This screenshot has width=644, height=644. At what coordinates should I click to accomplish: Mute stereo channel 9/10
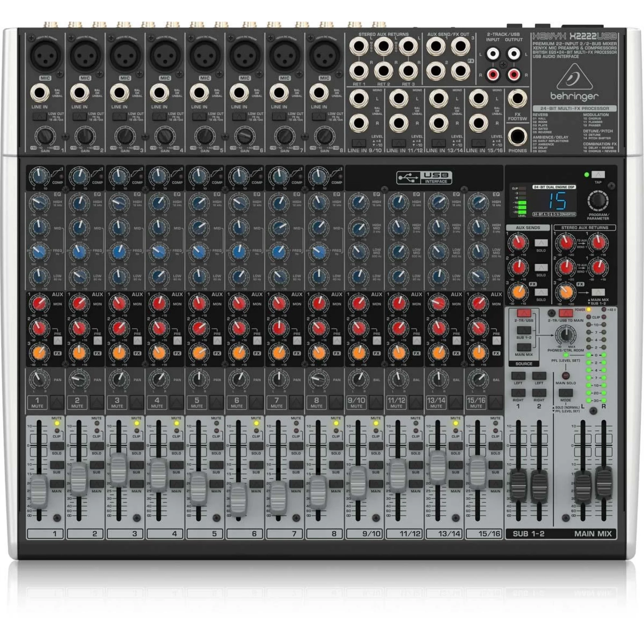376,402
